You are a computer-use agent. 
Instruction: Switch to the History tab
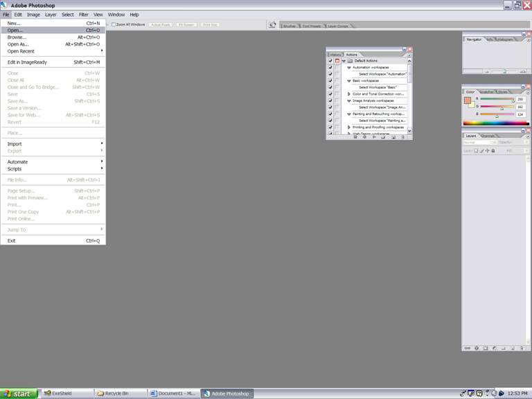(335, 55)
